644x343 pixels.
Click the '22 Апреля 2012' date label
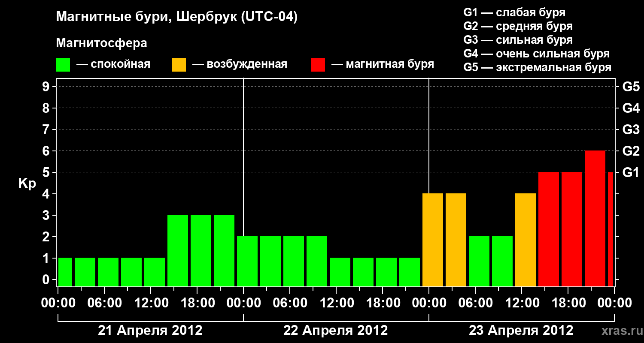pyautogui.click(x=336, y=331)
